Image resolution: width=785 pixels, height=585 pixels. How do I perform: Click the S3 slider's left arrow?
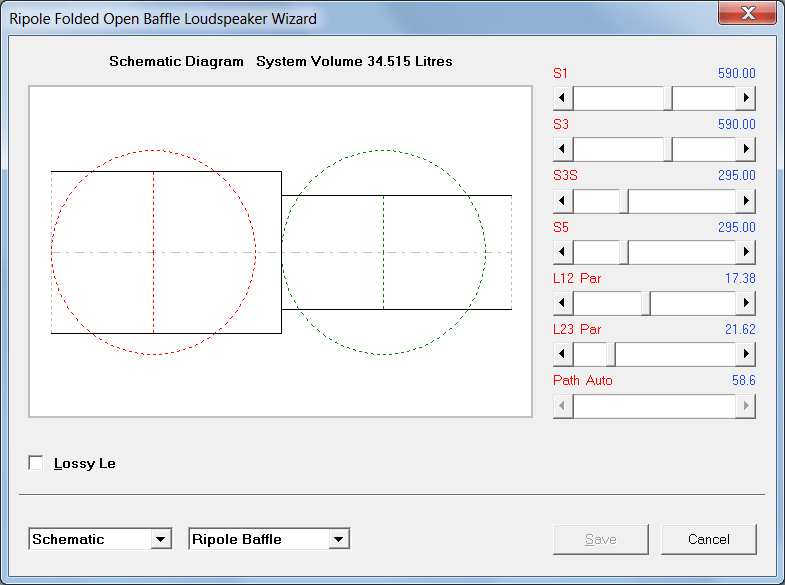563,149
